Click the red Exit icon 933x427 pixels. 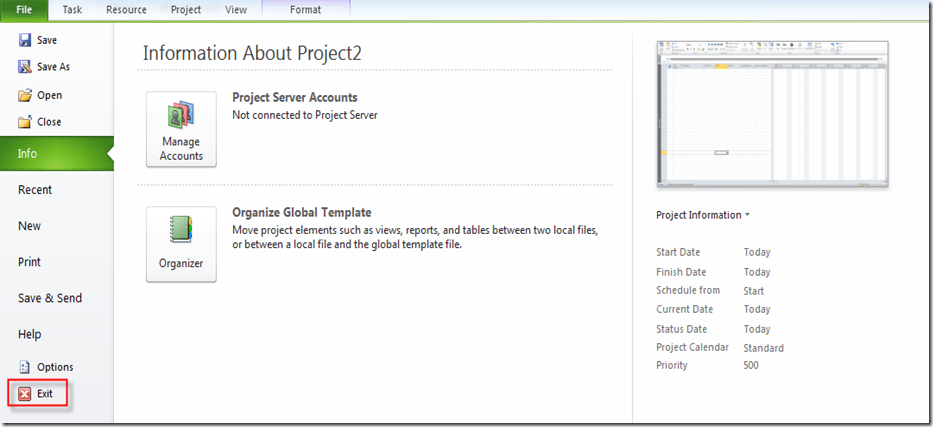point(25,394)
